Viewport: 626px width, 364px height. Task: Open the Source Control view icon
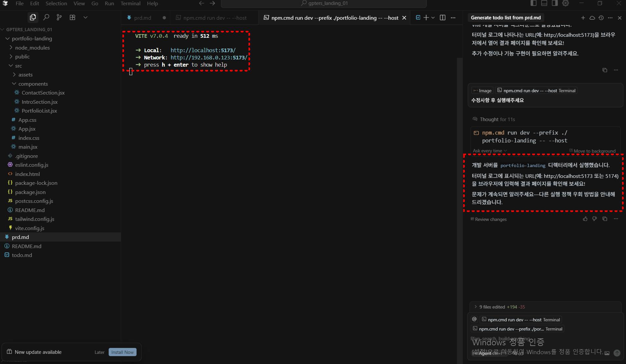[59, 17]
